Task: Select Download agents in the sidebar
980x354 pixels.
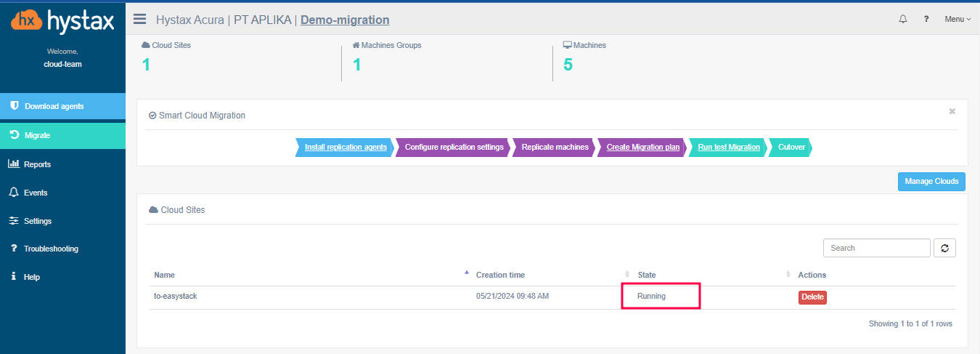Action: pos(54,106)
